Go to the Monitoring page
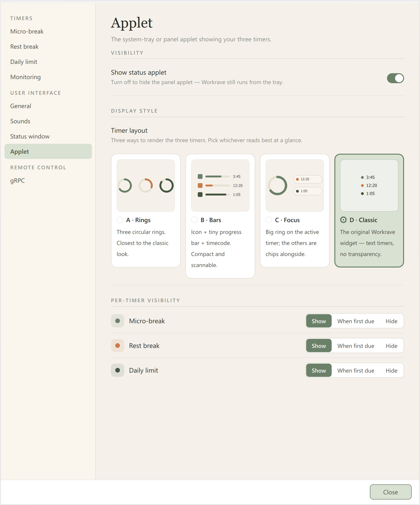Screen dimensions: 420x505 point(48,77)
